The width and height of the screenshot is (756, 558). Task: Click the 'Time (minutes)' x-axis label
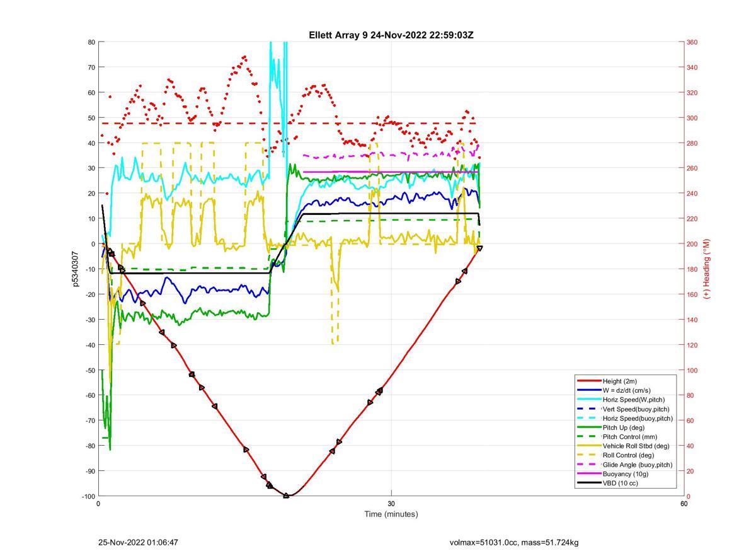[391, 514]
